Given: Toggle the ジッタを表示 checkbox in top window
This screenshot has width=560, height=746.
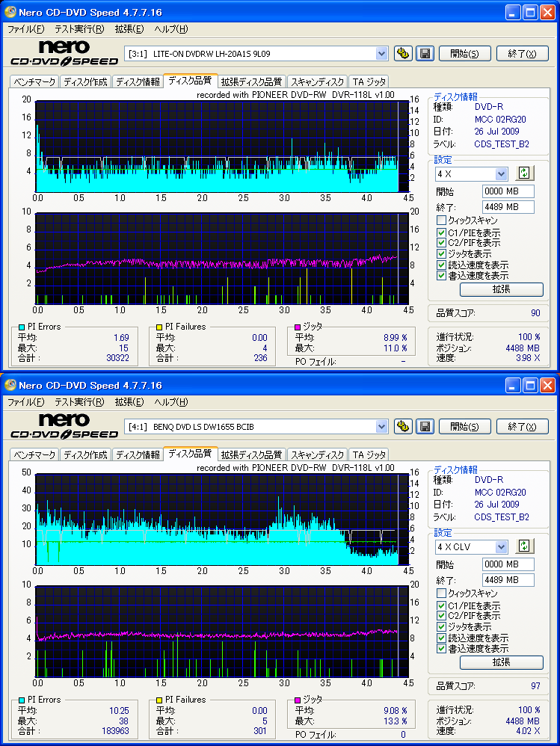Looking at the screenshot, I should click(441, 254).
